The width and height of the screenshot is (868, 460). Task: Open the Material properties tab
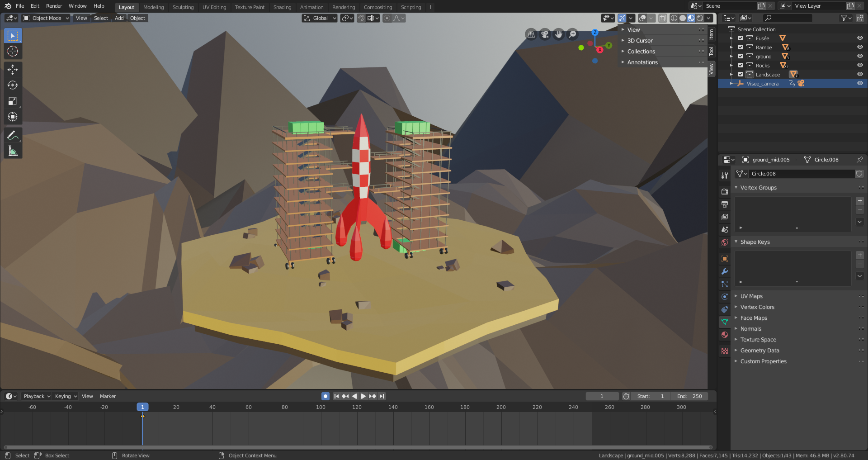tap(725, 335)
